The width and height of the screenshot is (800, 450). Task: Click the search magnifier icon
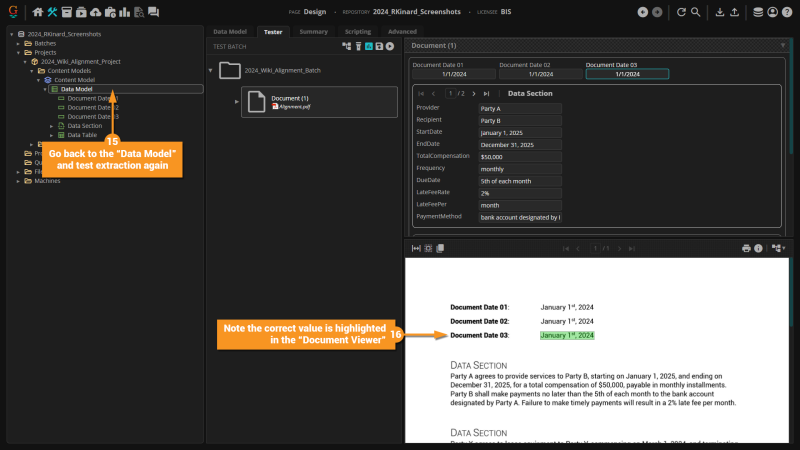(x=695, y=12)
